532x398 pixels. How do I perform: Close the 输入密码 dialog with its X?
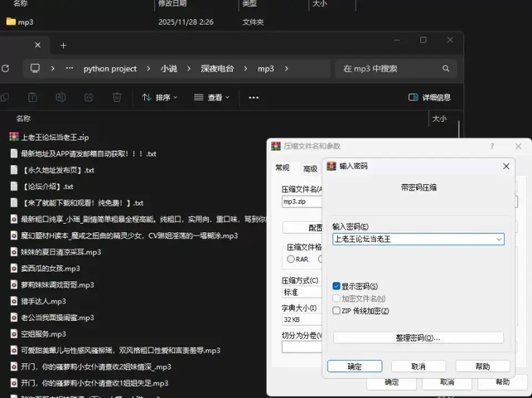[x=506, y=166]
